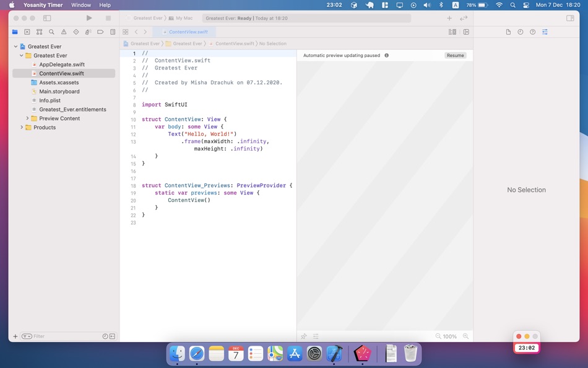This screenshot has width=588, height=368.
Task: Add a new file with plus button
Action: coord(15,336)
